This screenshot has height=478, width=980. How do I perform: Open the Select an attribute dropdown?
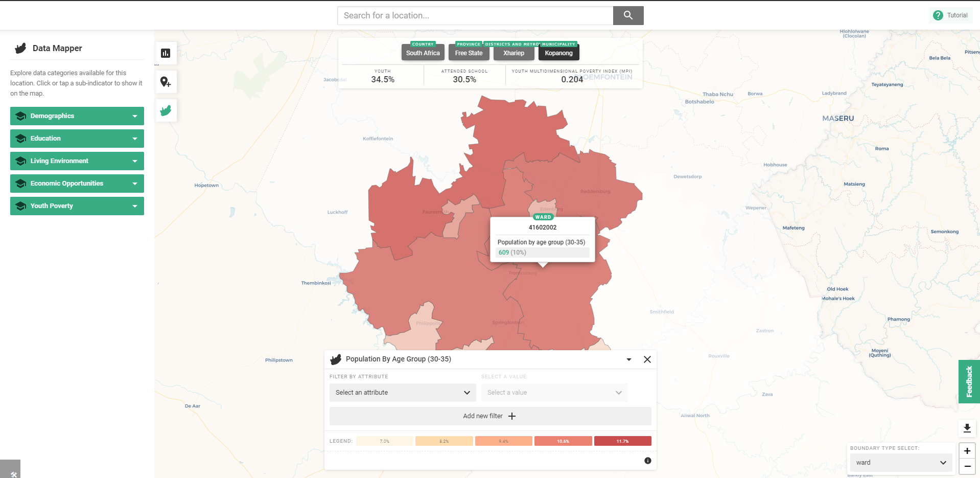[x=402, y=393]
